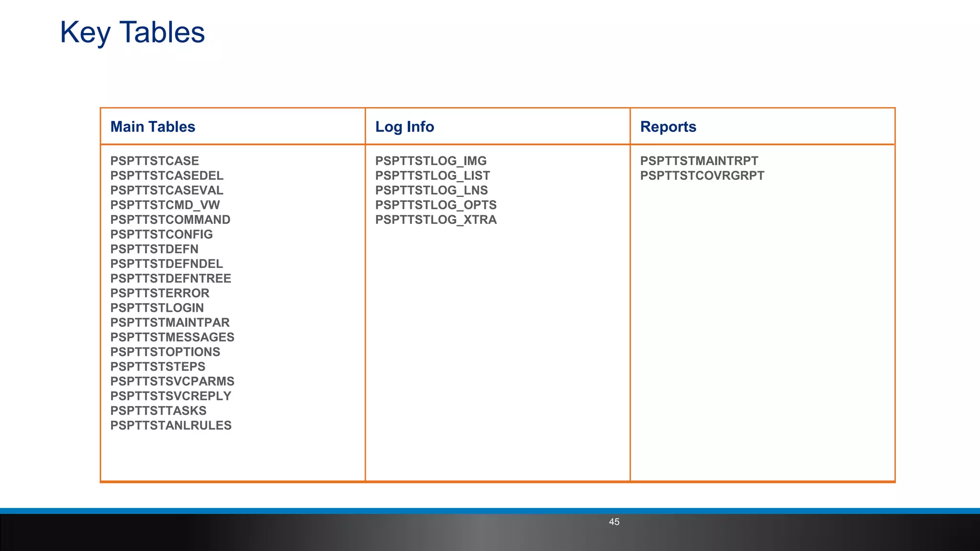
Task: Click the Key Tables slide title
Action: 132,33
